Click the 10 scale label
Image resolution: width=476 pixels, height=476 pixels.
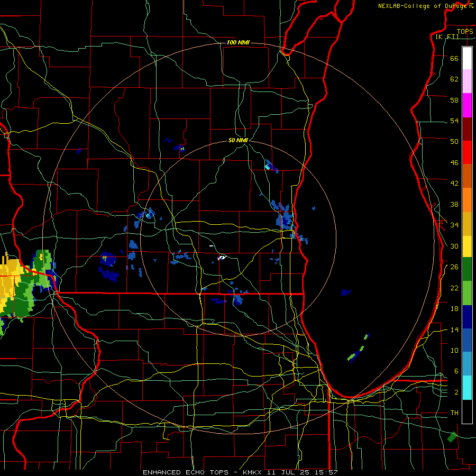pyautogui.click(x=454, y=350)
